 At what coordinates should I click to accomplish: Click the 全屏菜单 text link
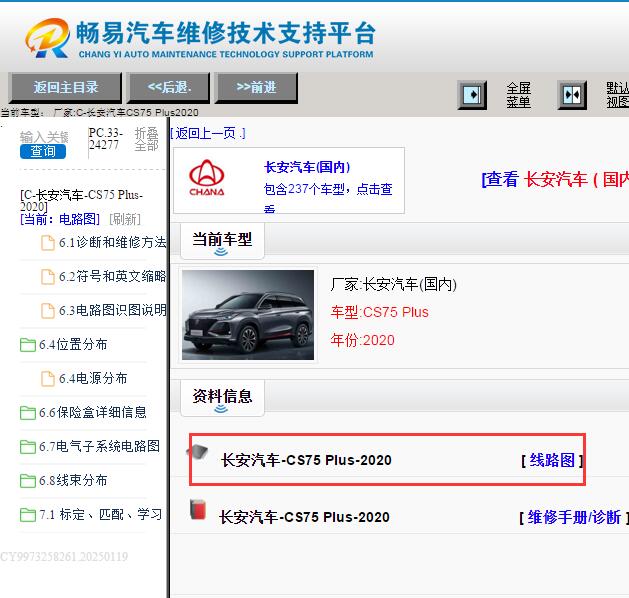pos(518,95)
